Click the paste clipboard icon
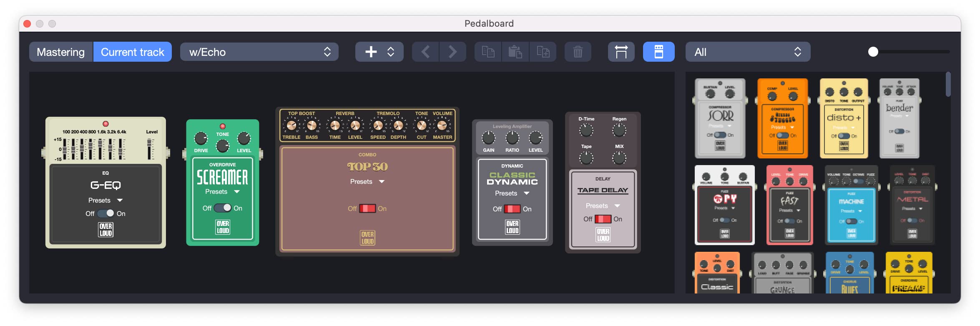 pos(515,52)
